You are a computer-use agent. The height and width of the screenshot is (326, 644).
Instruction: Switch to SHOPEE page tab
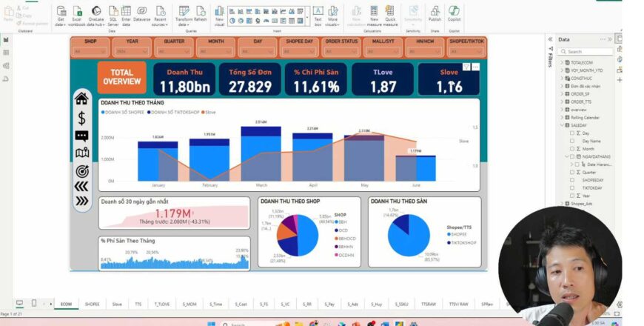[92, 305]
